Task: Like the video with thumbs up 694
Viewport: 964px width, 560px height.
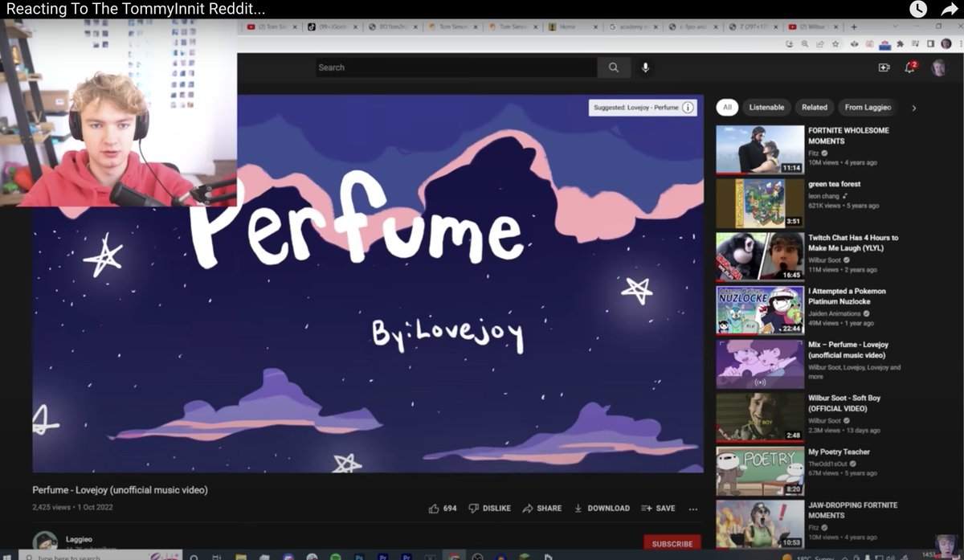Action: (443, 509)
